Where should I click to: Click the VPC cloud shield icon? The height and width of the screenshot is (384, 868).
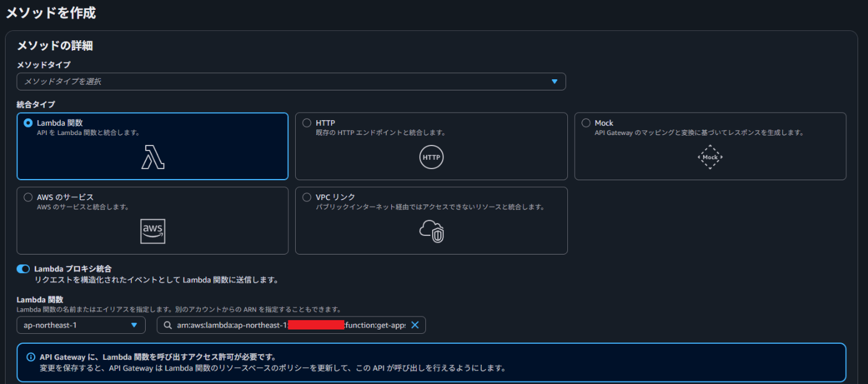point(432,231)
